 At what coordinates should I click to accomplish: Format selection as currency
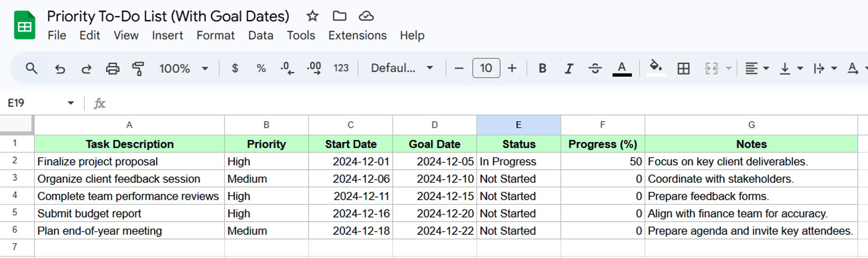(x=235, y=69)
